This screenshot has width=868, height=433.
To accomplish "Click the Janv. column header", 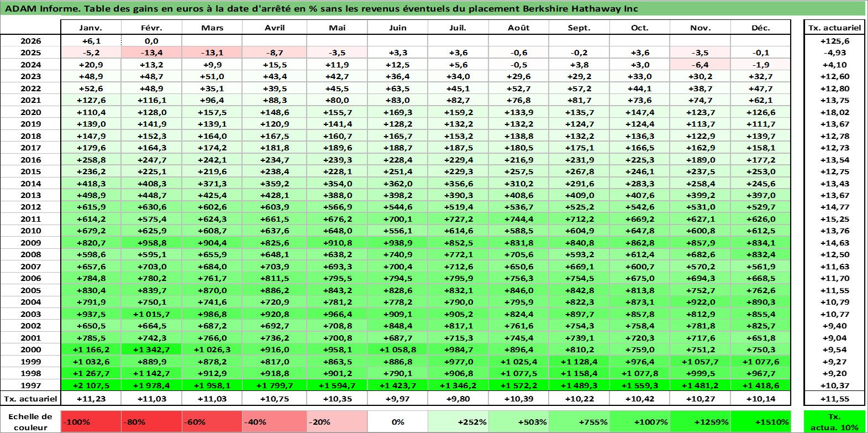I will tap(91, 28).
